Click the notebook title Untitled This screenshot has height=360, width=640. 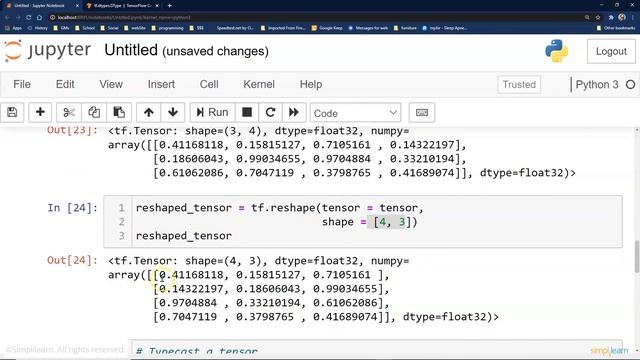(131, 50)
